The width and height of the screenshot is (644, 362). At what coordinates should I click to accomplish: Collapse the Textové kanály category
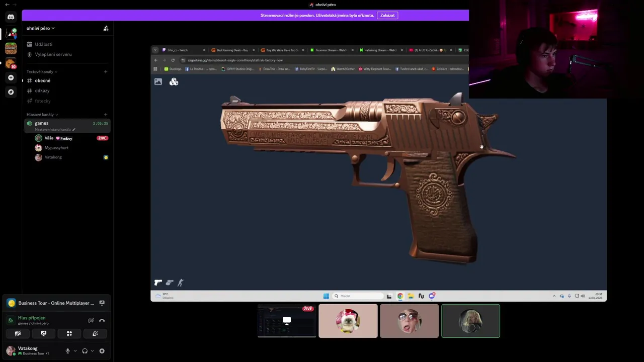point(41,72)
